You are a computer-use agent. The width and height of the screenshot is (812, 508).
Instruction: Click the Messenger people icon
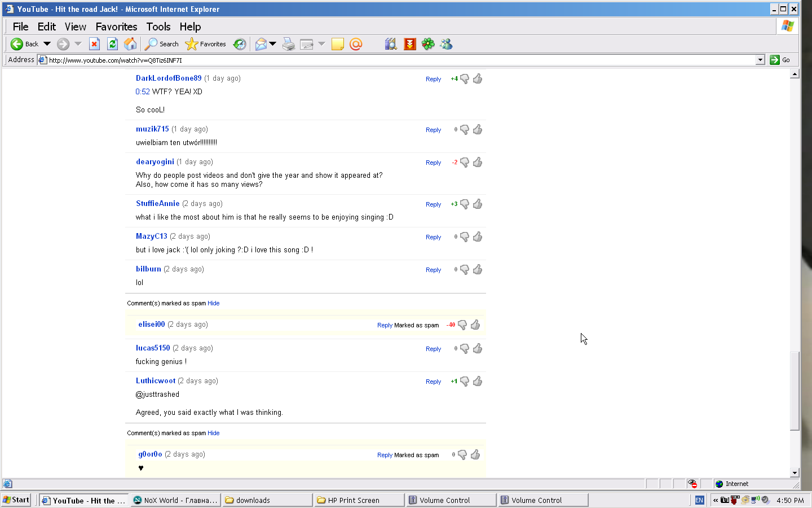click(446, 44)
